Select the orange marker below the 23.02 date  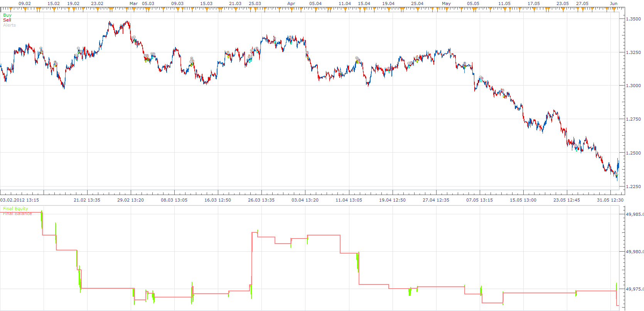(x=98, y=8)
